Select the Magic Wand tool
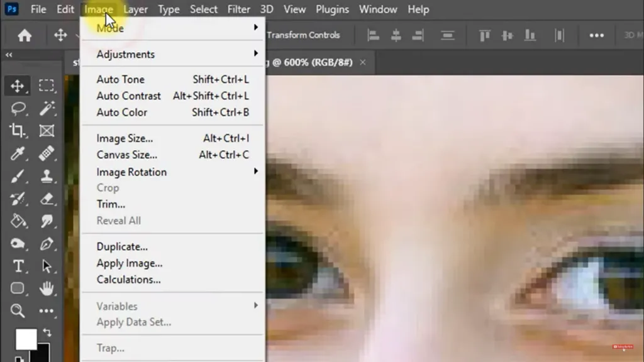 click(47, 109)
